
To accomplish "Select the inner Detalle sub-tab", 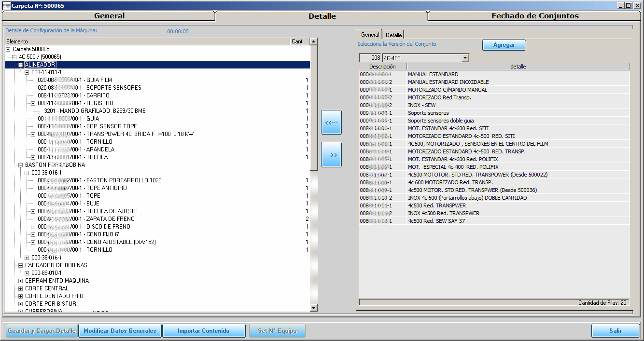I will tap(393, 35).
